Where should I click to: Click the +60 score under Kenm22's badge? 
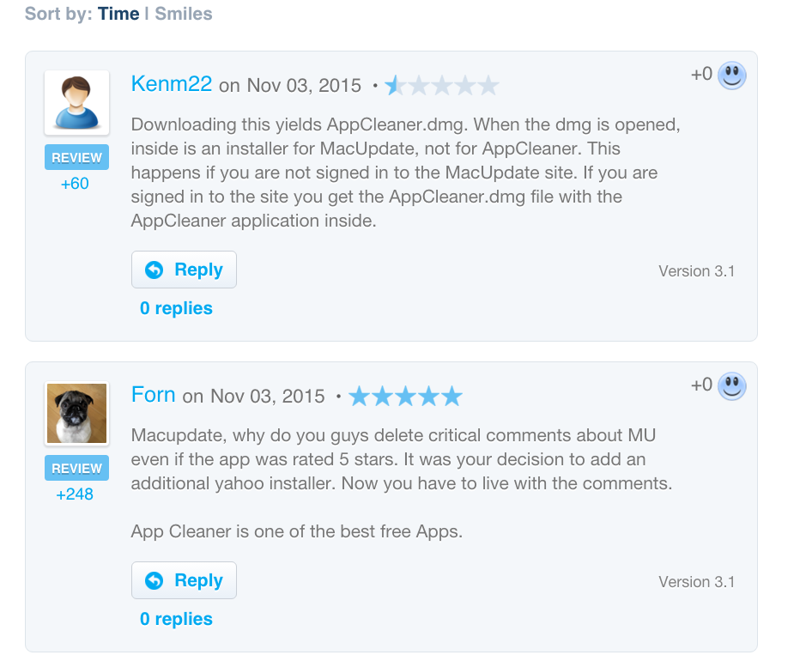[75, 184]
